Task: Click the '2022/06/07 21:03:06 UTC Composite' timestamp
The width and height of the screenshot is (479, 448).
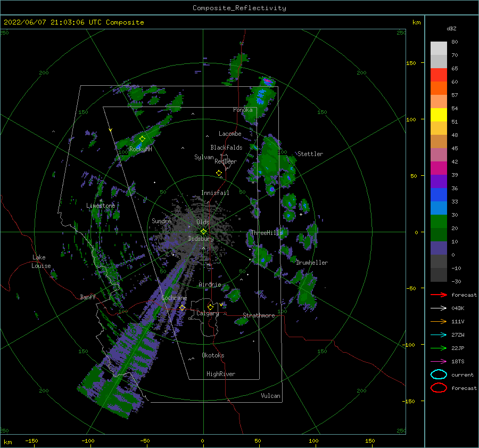Action: (73, 22)
